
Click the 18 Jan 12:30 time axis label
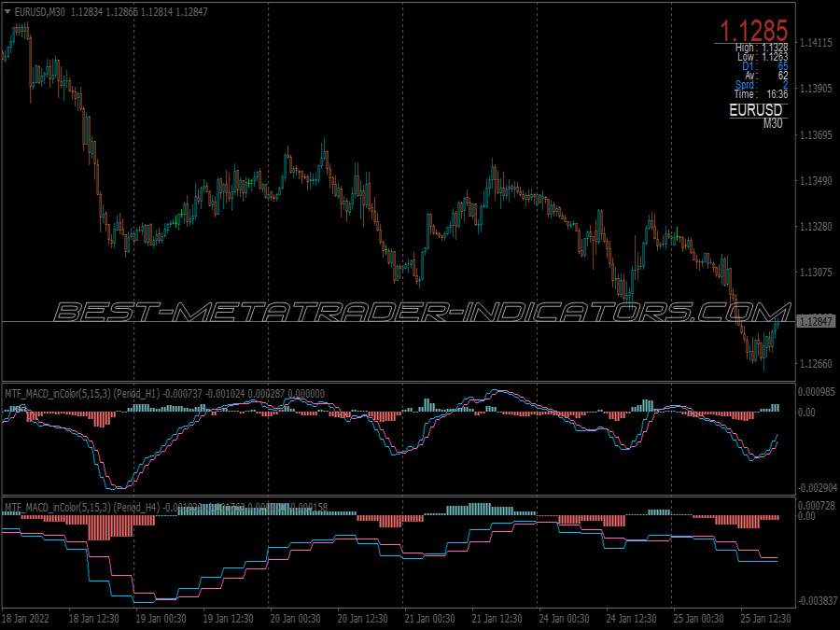(x=93, y=619)
